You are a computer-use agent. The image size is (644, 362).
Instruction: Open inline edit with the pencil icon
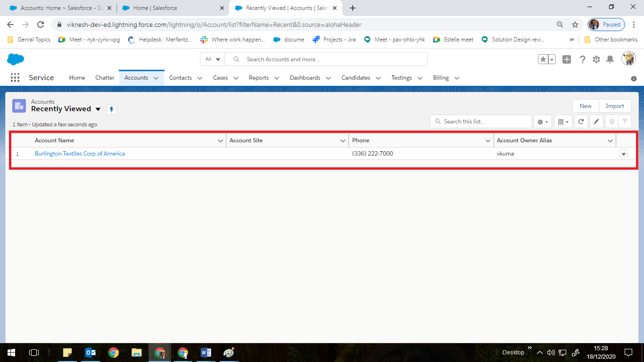point(596,121)
